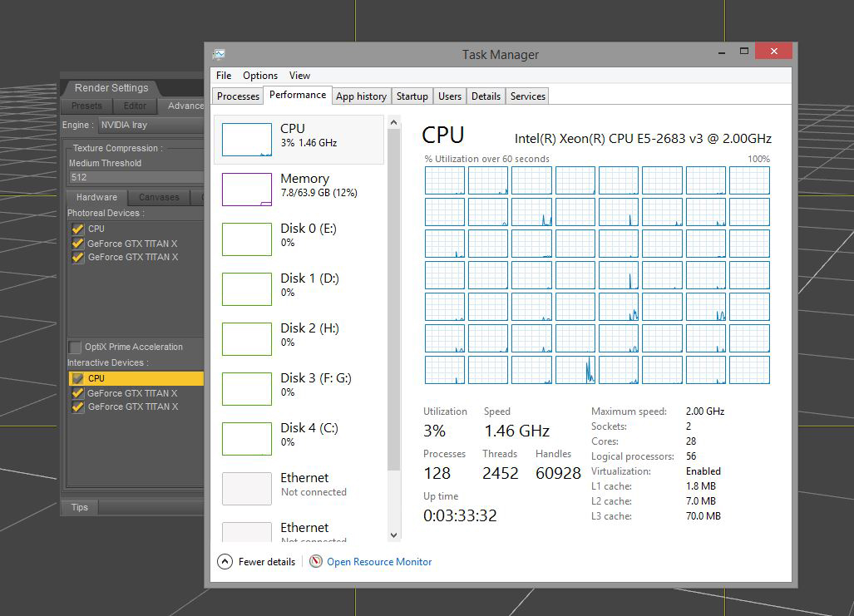This screenshot has height=616, width=854.
Task: Switch to the App history tab
Action: coord(361,96)
